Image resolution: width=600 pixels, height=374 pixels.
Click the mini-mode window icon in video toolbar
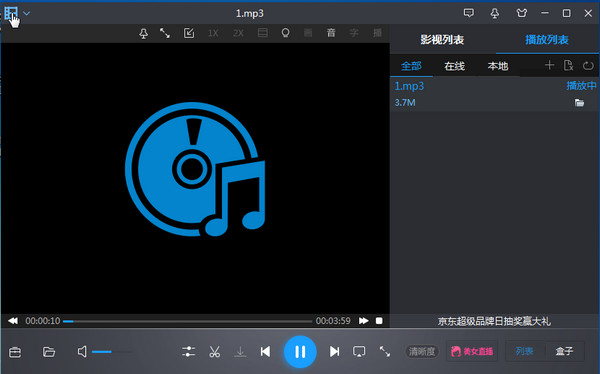pyautogui.click(x=189, y=33)
